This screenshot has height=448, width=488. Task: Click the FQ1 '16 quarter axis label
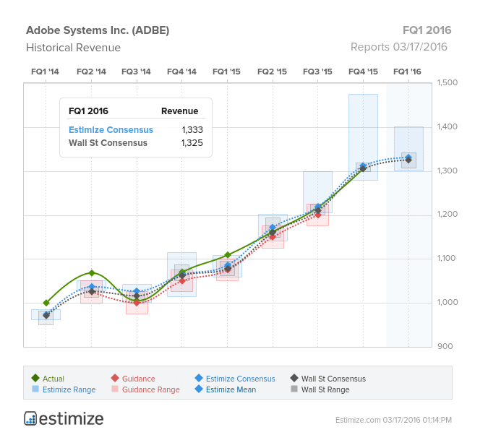point(407,72)
